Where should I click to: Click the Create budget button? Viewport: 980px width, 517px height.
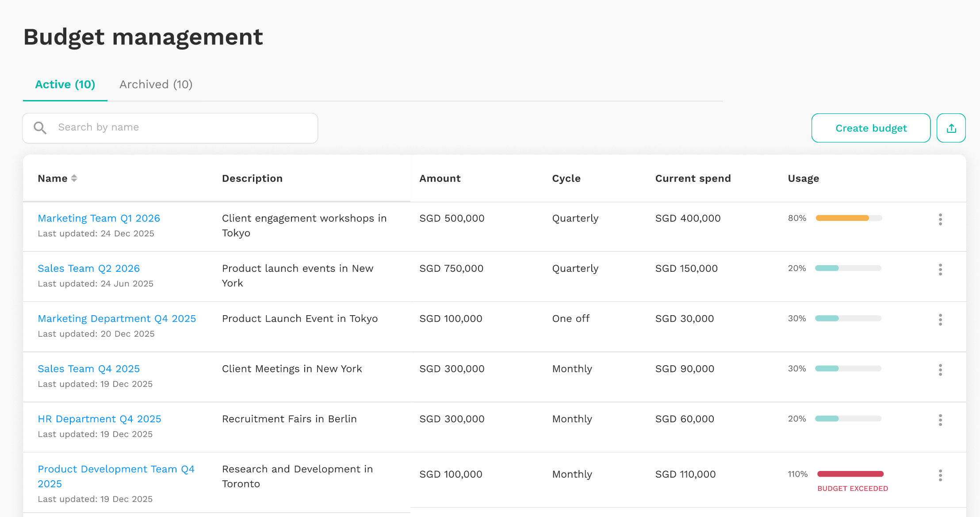coord(871,128)
